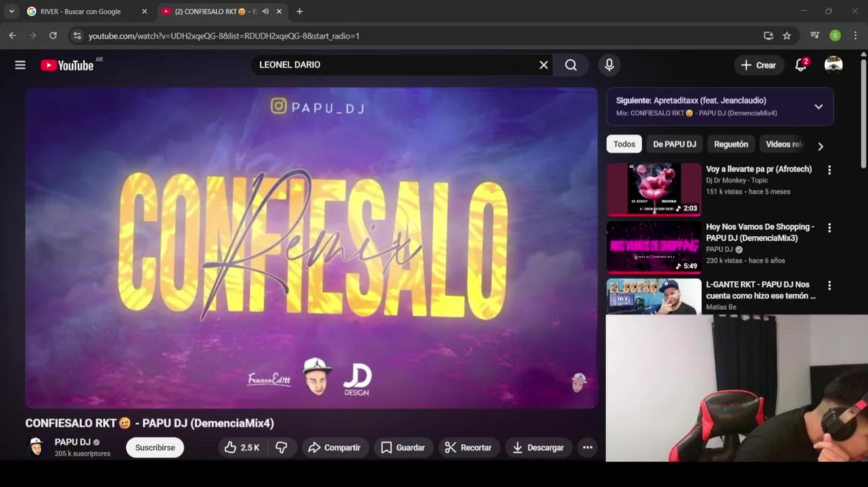The height and width of the screenshot is (487, 868).
Task: Go to the YouTube home logo
Action: (67, 65)
